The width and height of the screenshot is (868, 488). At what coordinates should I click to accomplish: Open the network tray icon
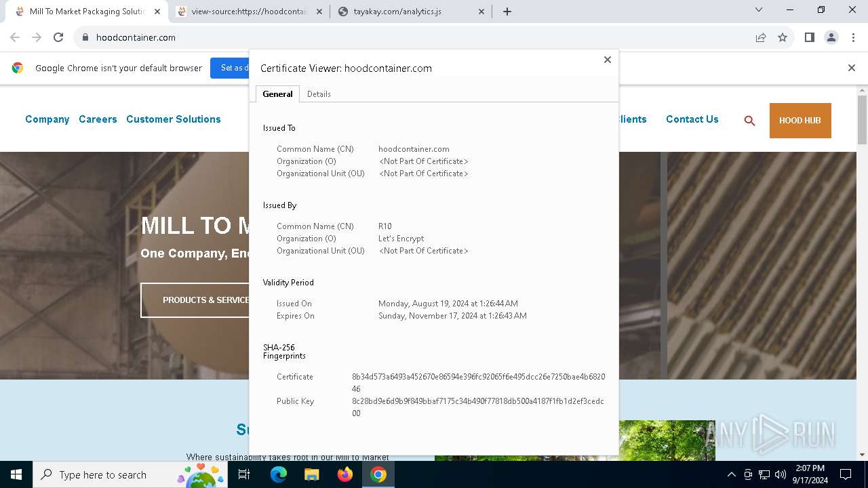coord(764,474)
